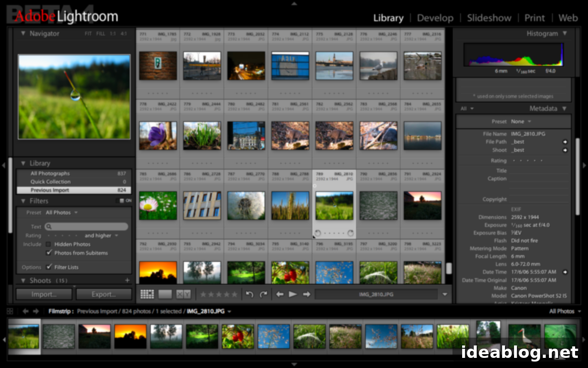Screen dimensions: 588x368
Task: Enable the Hidden Photos checkbox
Action: pos(49,244)
